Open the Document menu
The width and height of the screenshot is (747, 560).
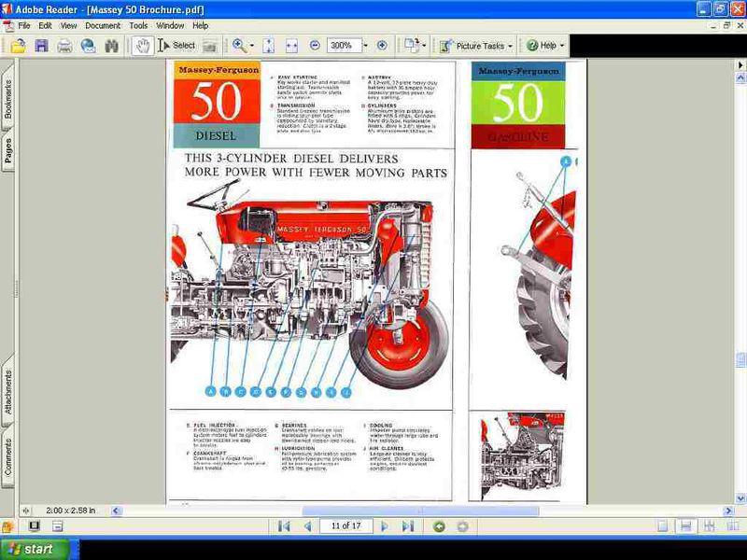(x=103, y=25)
